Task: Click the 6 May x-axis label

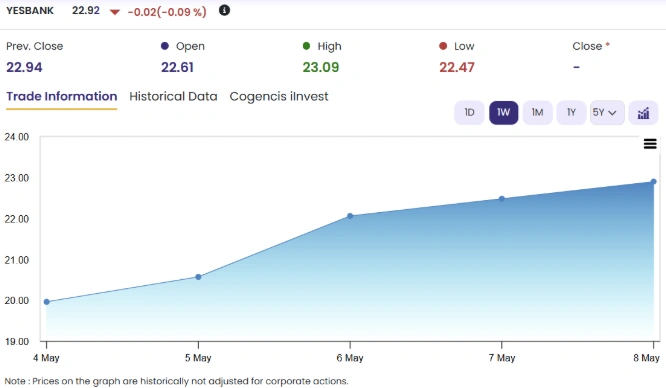Action: pyautogui.click(x=350, y=358)
